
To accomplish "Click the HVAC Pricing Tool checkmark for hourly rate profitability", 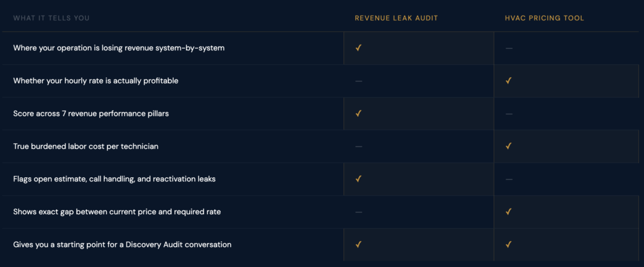I will [508, 80].
